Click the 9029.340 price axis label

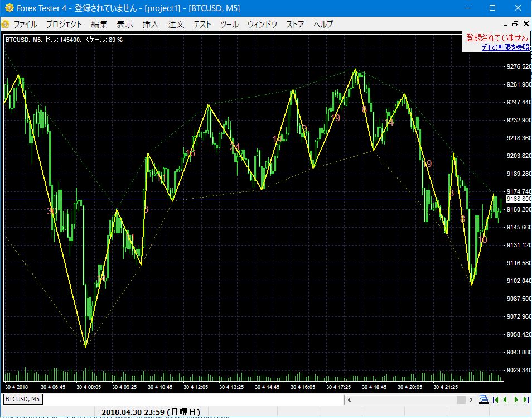click(519, 370)
